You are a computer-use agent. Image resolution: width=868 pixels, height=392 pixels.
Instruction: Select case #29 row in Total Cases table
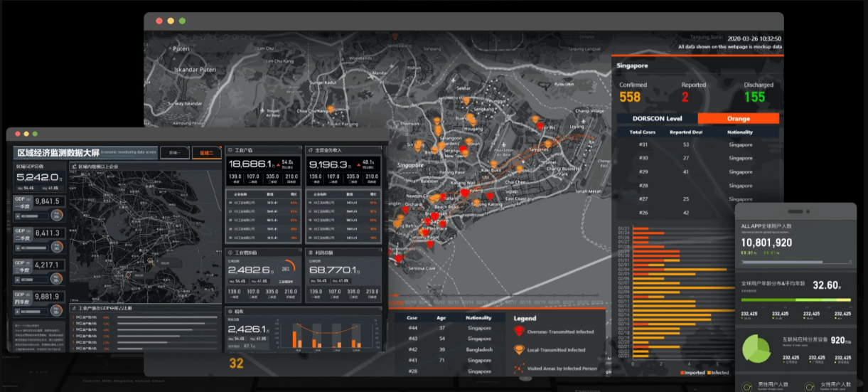click(x=697, y=171)
